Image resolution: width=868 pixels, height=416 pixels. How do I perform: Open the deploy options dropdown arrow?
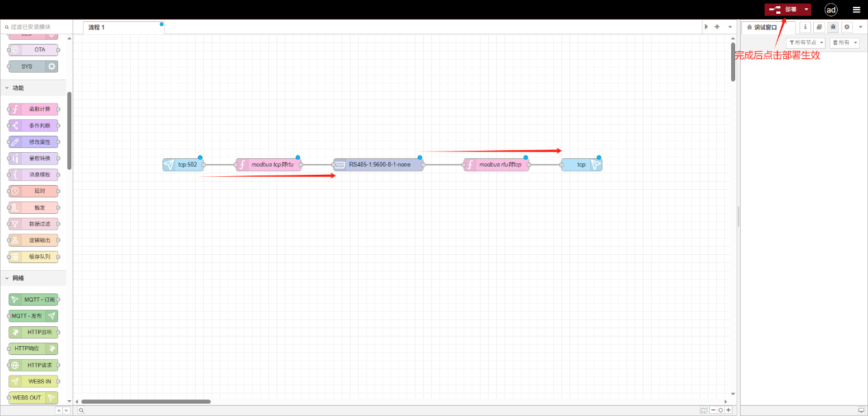pyautogui.click(x=806, y=10)
